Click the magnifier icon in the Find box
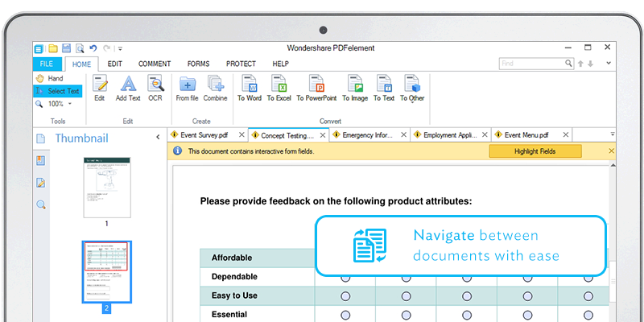This screenshot has width=644, height=322. coord(568,64)
